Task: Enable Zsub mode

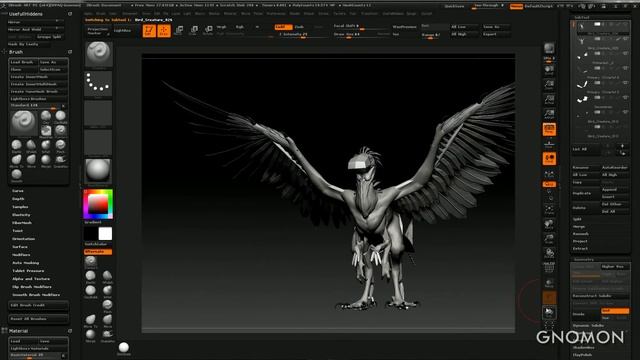Action: pyautogui.click(x=300, y=27)
